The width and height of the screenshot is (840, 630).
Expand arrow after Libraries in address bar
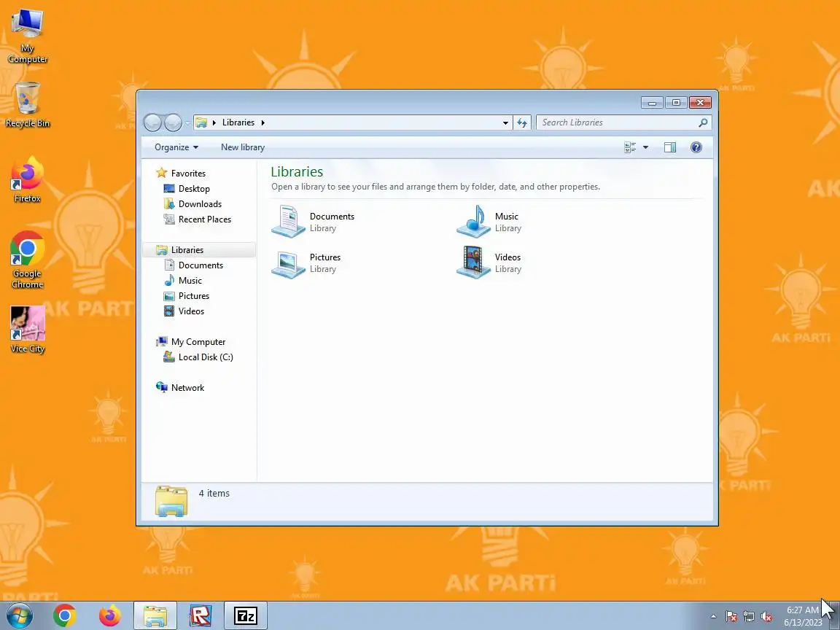263,122
